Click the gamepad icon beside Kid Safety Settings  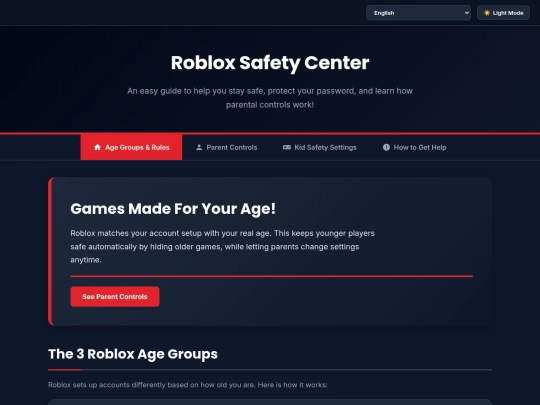coord(287,147)
